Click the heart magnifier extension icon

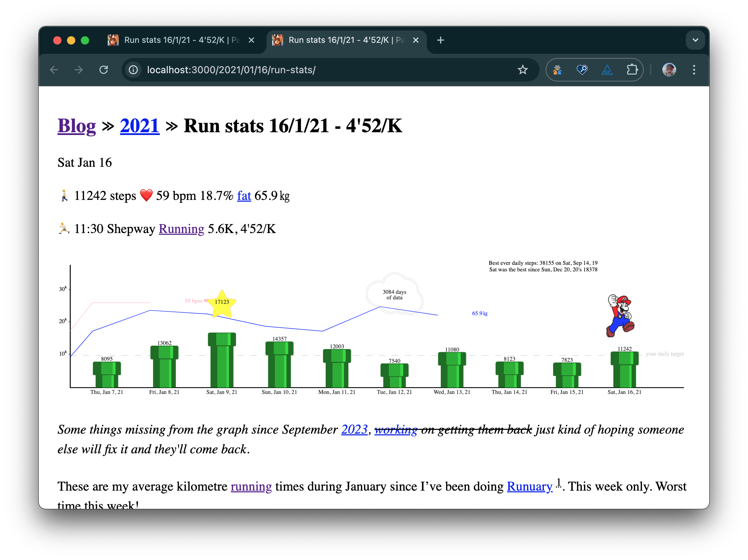coord(582,70)
